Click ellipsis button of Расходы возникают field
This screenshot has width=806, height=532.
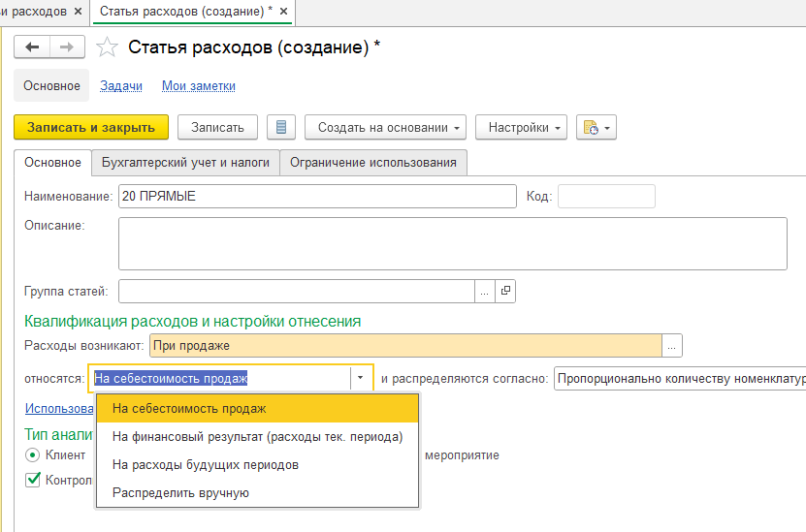pos(673,345)
